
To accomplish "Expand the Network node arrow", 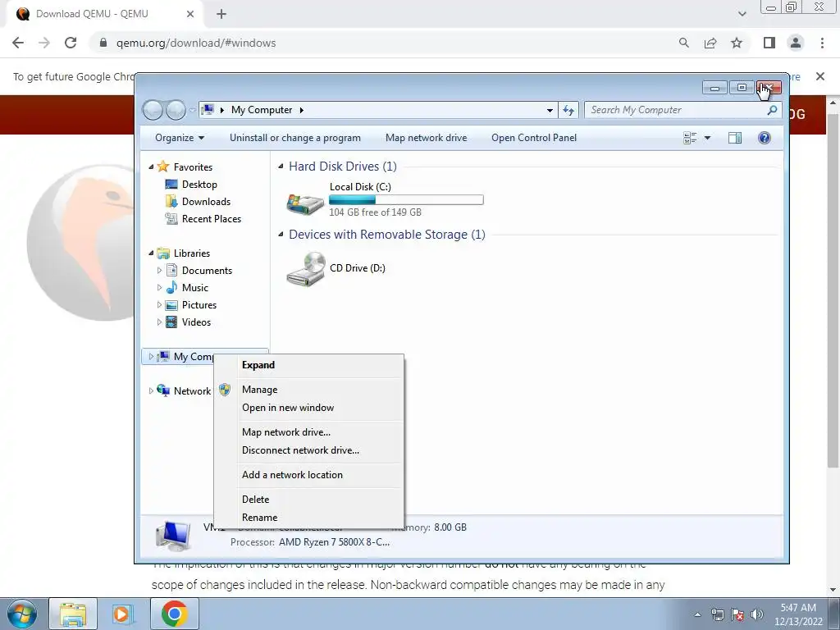I will 151,391.
